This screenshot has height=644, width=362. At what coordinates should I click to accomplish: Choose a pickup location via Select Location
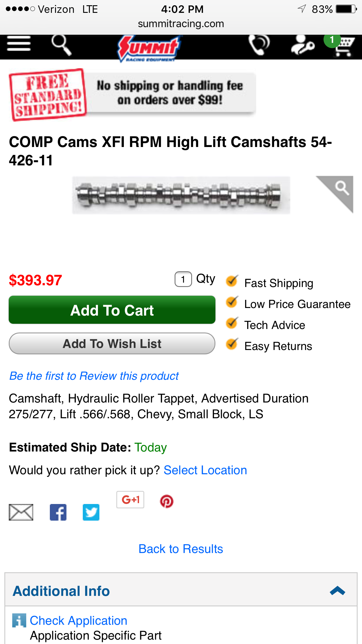tap(205, 470)
